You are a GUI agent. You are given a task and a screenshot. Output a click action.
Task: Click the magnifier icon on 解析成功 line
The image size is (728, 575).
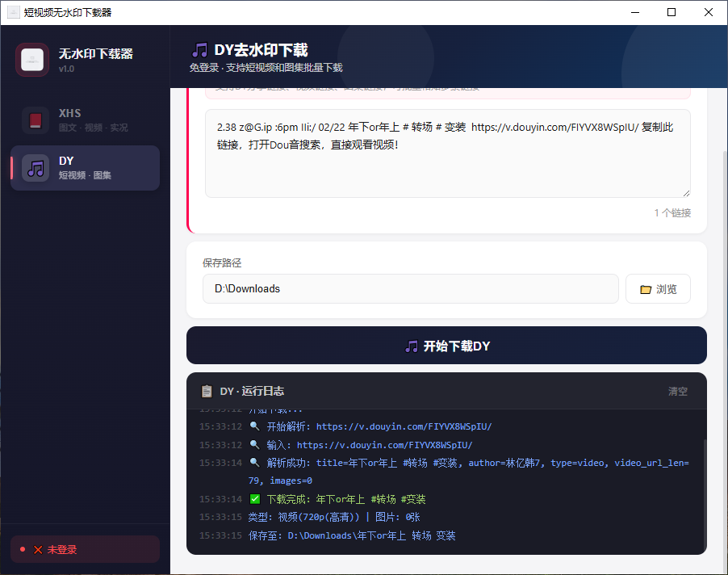[254, 463]
